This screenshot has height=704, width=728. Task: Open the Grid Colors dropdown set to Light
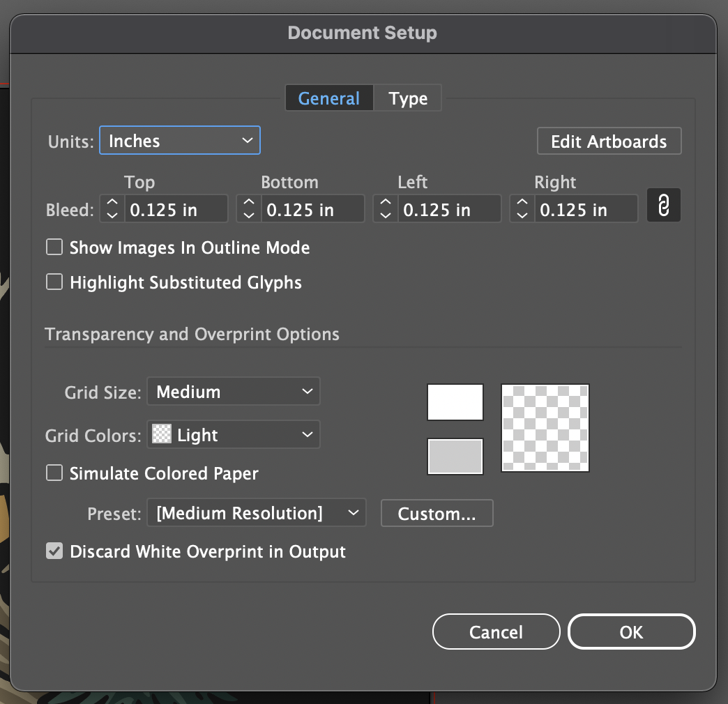(x=233, y=434)
